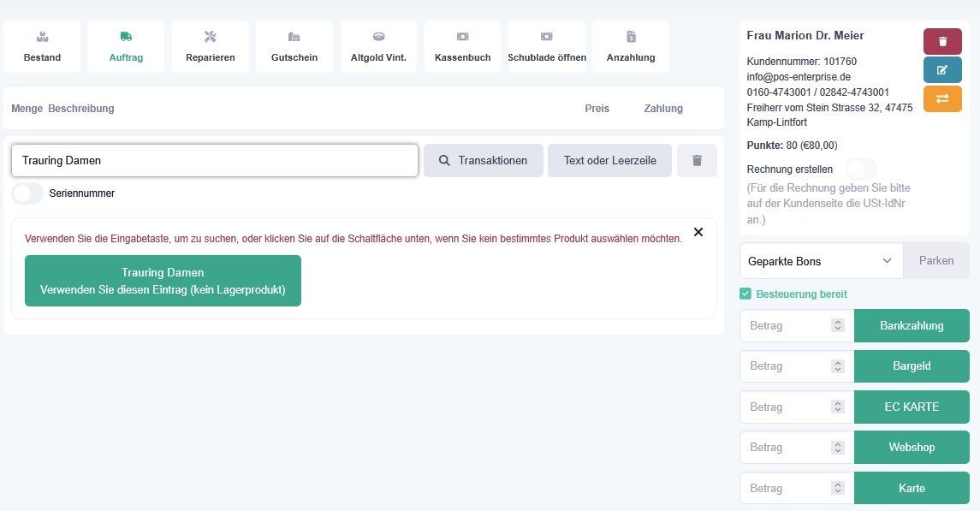Click the grey trash icon beside Text oder Leerzeile
The image size is (980, 511).
[x=697, y=161]
